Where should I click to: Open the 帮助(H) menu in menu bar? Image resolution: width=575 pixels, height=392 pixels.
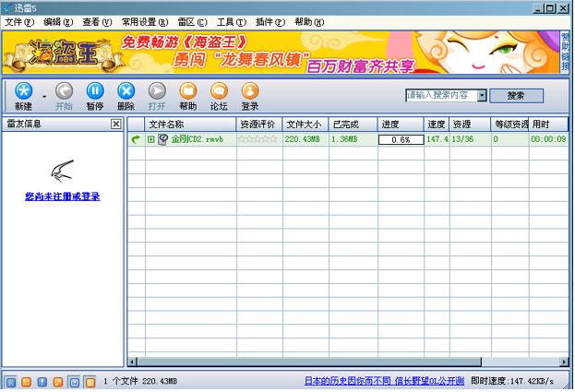pos(309,22)
